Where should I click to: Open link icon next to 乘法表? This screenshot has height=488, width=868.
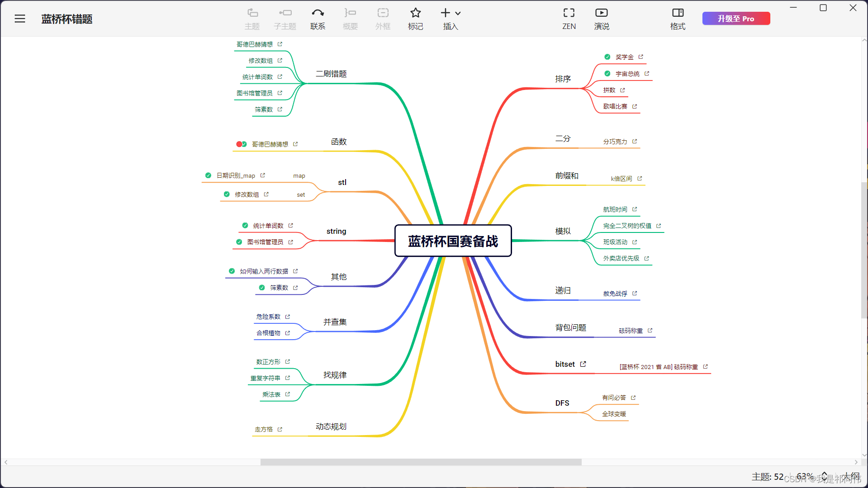[x=288, y=394]
